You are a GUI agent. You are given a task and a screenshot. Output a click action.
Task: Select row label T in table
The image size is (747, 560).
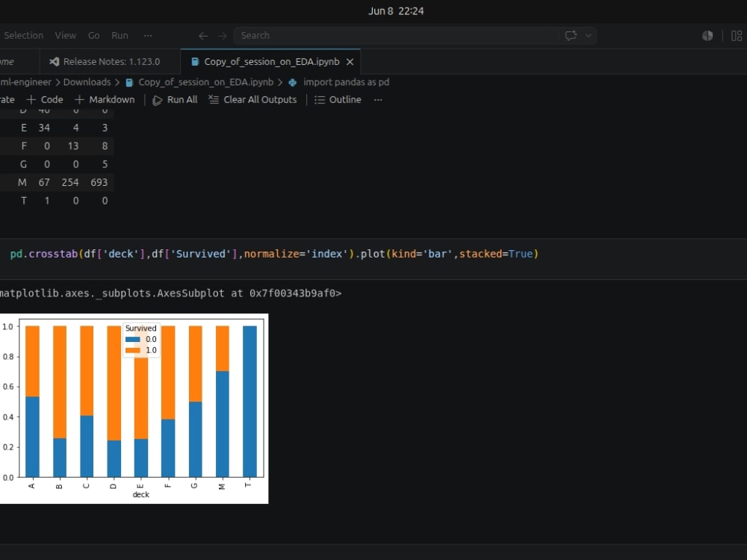point(24,201)
